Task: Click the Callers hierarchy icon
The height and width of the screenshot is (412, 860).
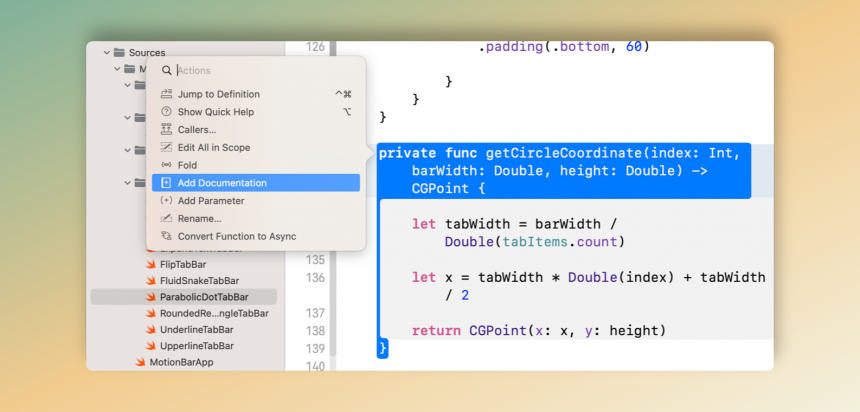Action: (x=167, y=130)
